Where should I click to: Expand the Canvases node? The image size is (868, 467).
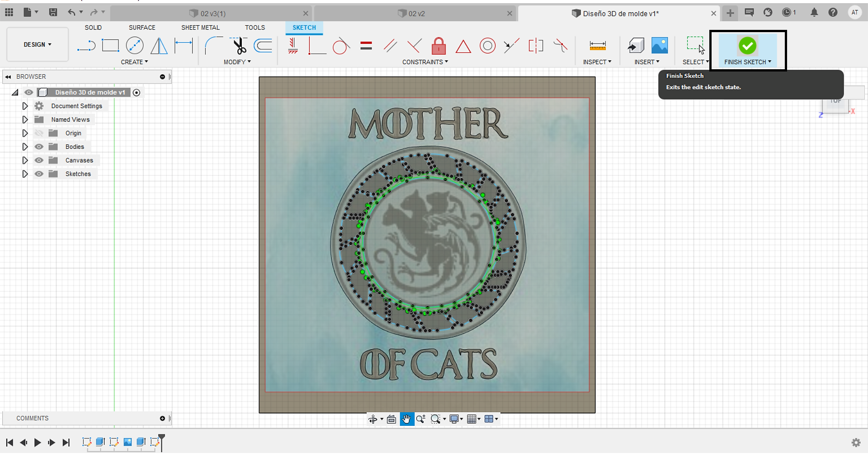[25, 160]
